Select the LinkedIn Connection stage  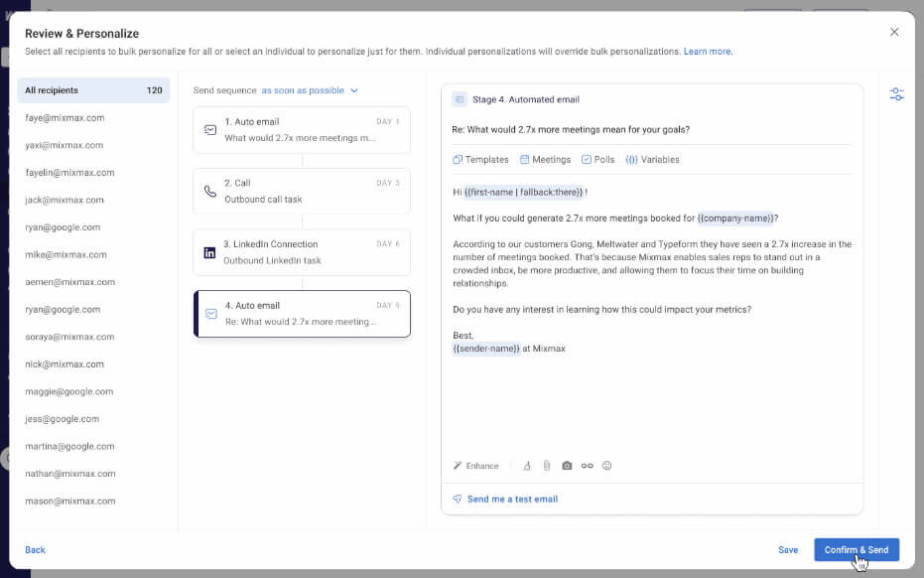pos(301,252)
